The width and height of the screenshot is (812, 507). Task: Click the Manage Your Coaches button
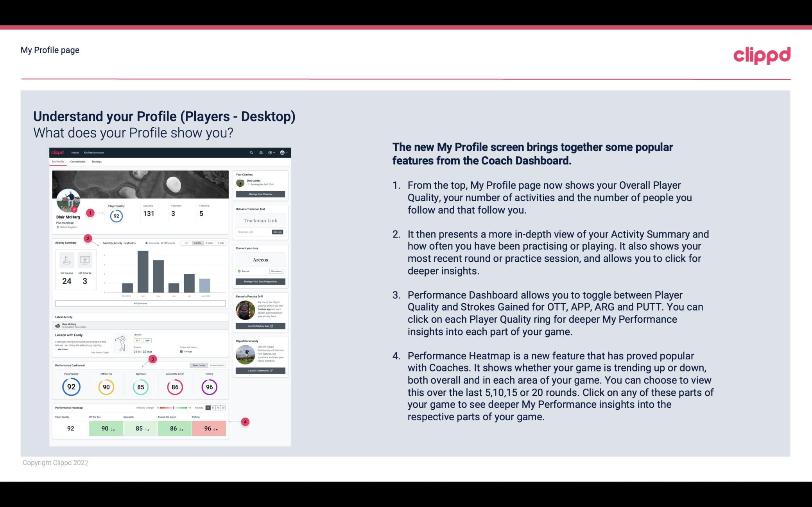[x=261, y=195]
